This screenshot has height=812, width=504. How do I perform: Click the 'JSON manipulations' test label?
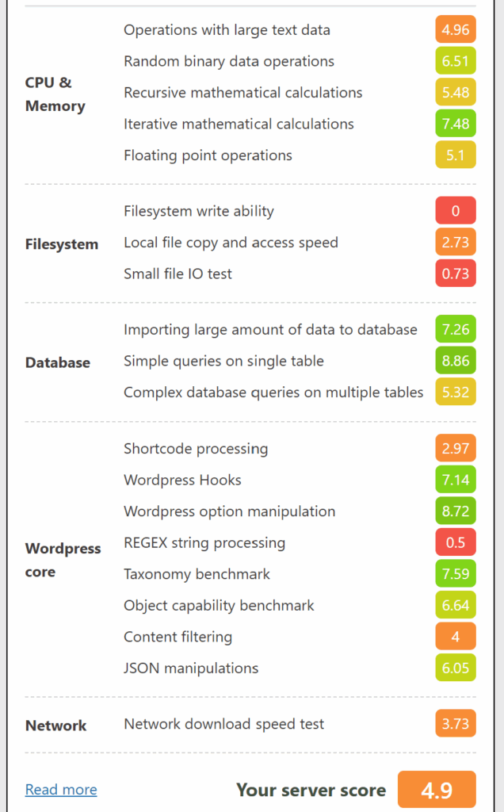click(190, 668)
